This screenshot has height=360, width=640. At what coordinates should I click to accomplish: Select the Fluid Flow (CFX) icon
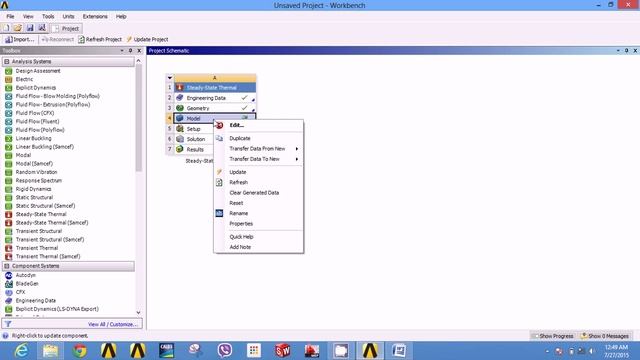click(x=9, y=113)
